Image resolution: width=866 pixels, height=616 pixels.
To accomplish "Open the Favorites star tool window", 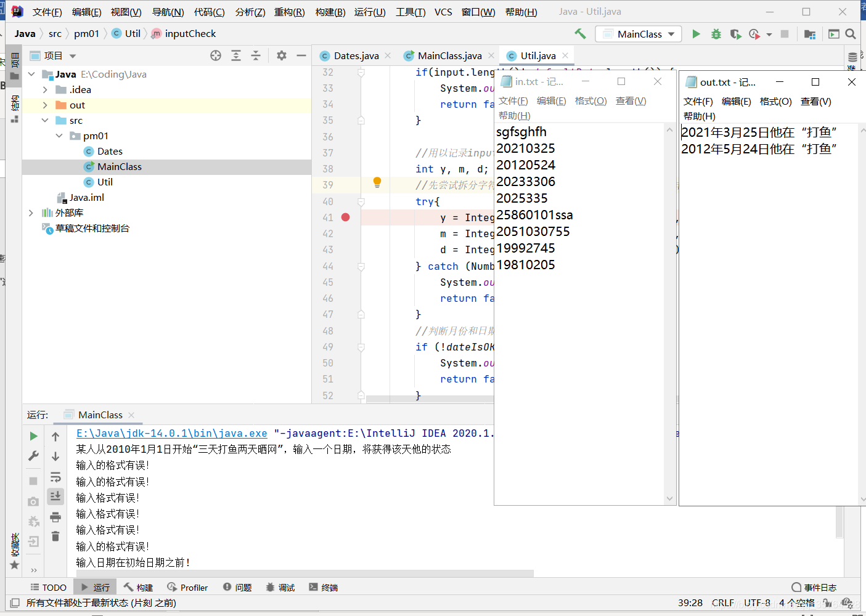I will coord(15,565).
